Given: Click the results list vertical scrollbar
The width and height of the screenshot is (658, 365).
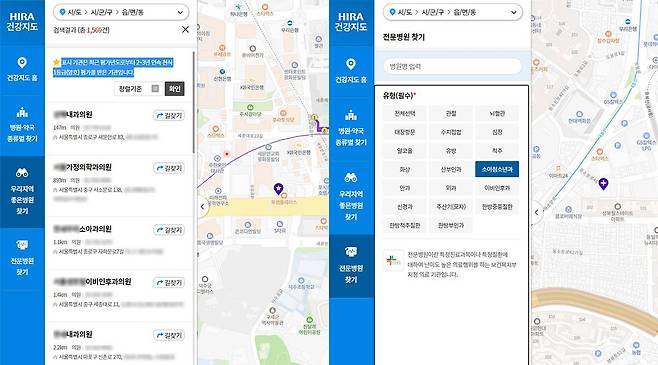Looking at the screenshot, I should pos(193,102).
